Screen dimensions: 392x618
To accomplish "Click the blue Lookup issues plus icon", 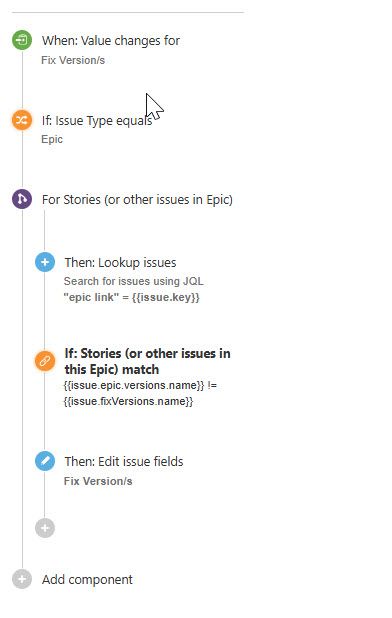I will point(45,262).
